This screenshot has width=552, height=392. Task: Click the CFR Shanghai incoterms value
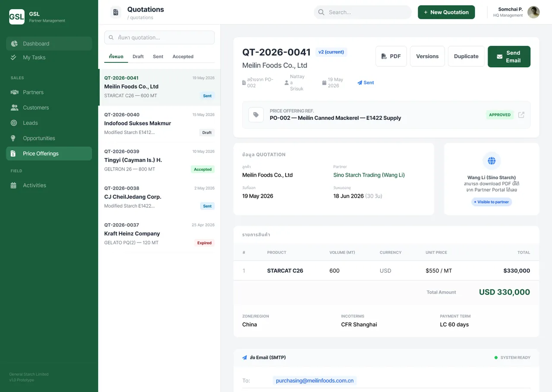pyautogui.click(x=359, y=324)
